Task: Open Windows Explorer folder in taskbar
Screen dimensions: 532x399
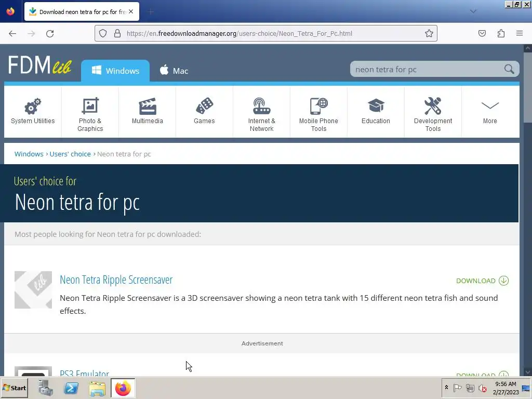Action: click(x=97, y=388)
